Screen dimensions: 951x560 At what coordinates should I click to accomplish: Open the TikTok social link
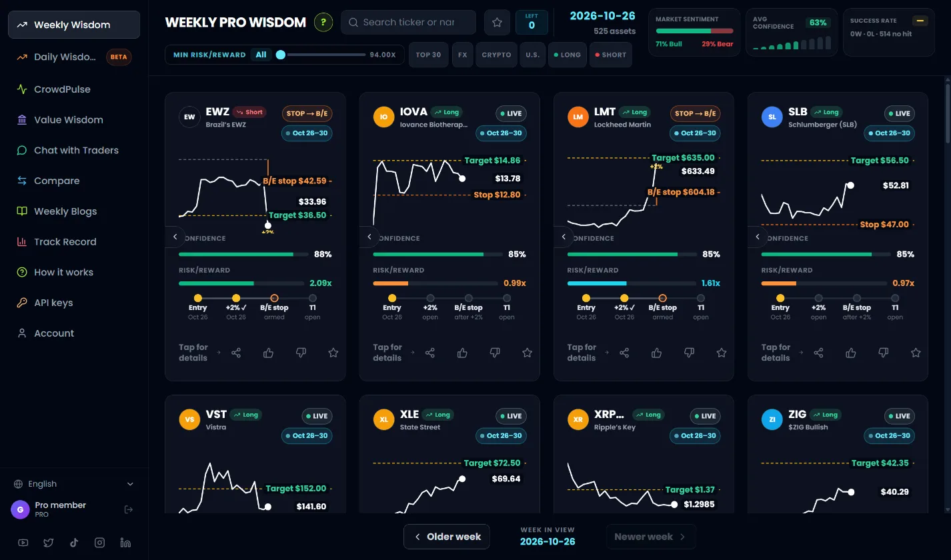click(x=74, y=543)
